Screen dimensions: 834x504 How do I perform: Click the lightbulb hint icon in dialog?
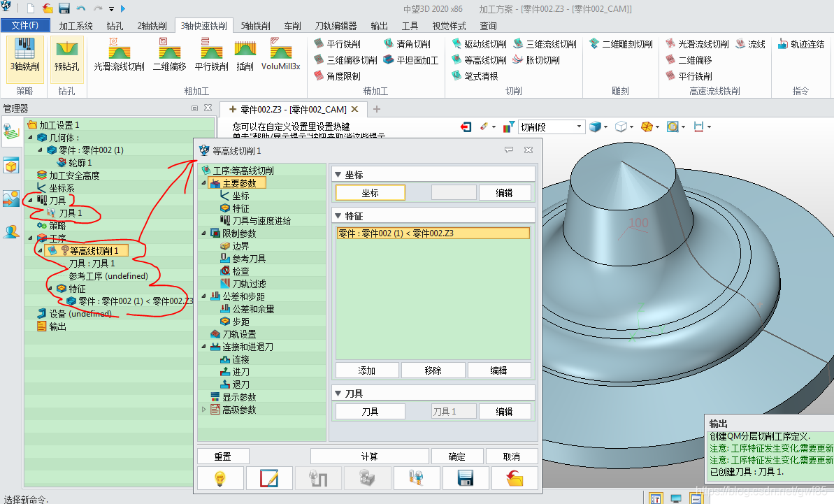[x=220, y=478]
